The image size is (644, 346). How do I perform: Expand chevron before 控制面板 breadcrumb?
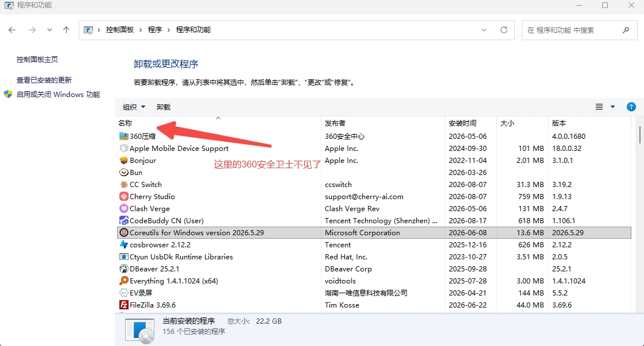coord(99,30)
